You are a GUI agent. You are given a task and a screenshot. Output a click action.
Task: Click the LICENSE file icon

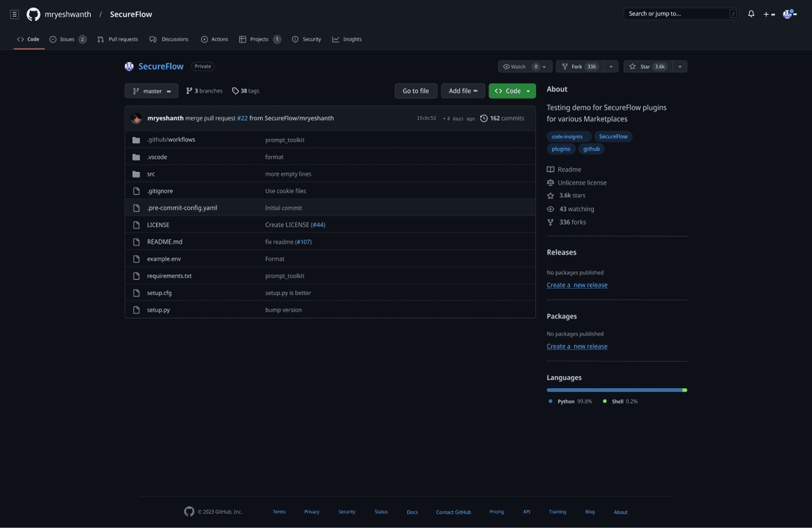[136, 225]
